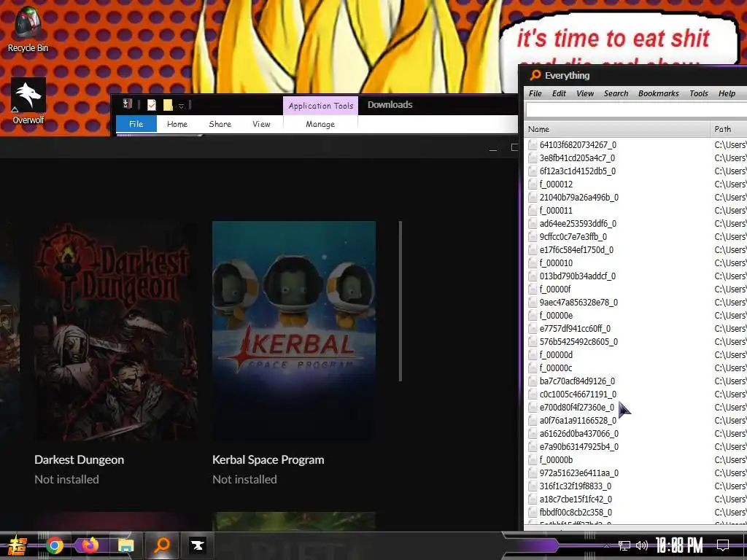Screen dimensions: 747x560
Task: Select file ad64ee253593ddf6_0
Action: pyautogui.click(x=578, y=223)
